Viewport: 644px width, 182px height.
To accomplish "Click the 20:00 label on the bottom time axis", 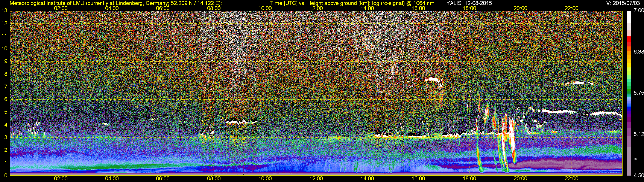I will click(521, 179).
